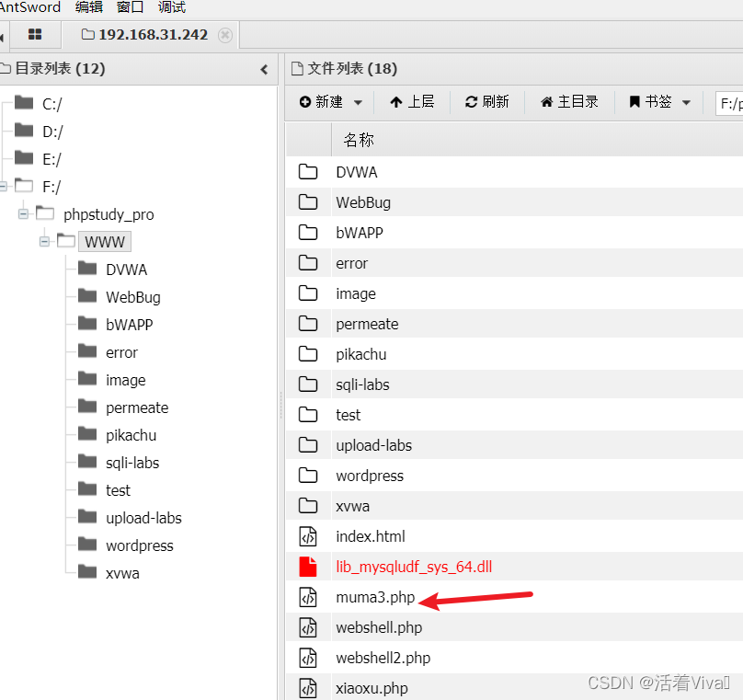This screenshot has height=700, width=743.
Task: Select sqli-labs in the directory tree
Action: [132, 463]
